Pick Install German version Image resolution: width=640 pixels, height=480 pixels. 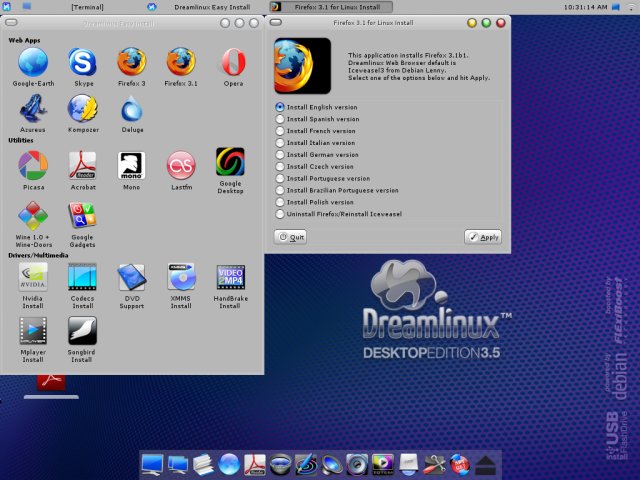point(317,154)
